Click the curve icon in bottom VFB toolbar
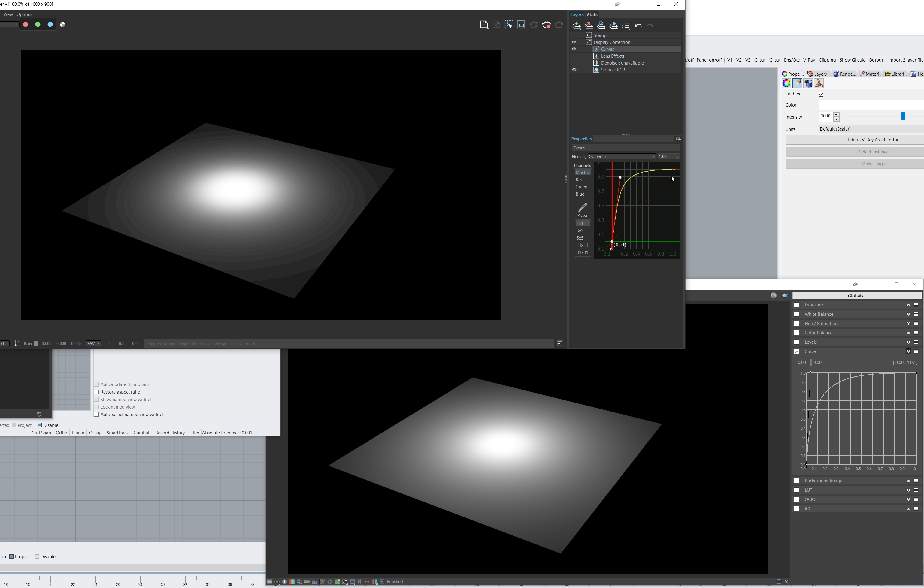The width and height of the screenshot is (924, 588). pyautogui.click(x=344, y=582)
